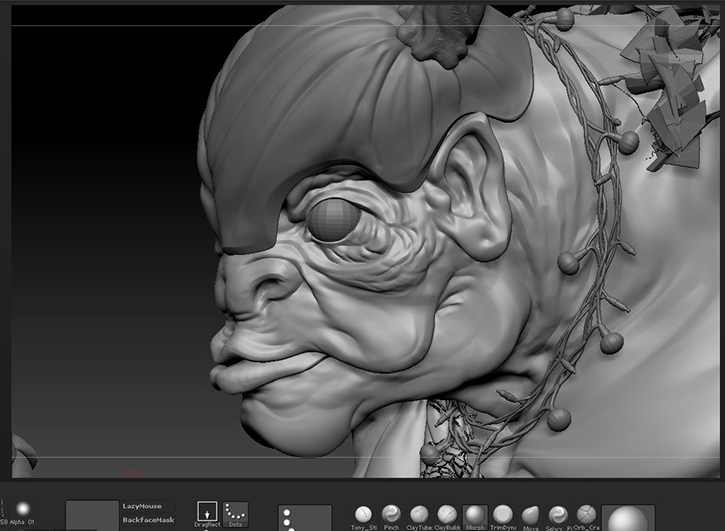Screen dimensions: 725x531
Task: Choose the ClayBuildup brush
Action: click(x=447, y=517)
